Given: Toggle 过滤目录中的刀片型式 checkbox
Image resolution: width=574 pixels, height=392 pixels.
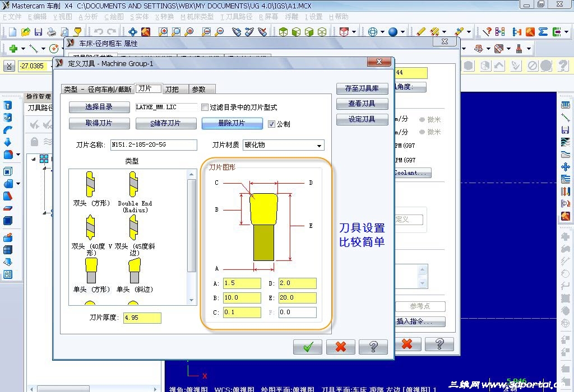Looking at the screenshot, I should point(205,107).
